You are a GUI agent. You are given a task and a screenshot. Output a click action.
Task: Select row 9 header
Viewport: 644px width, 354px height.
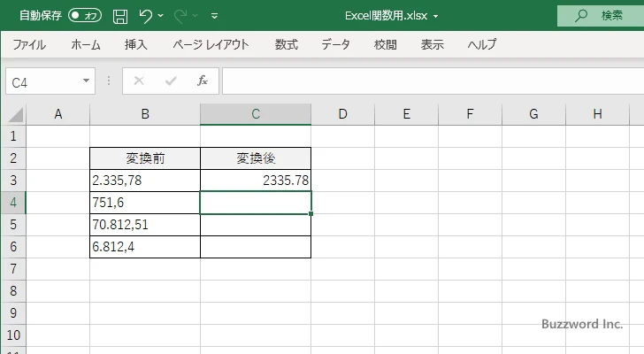pyautogui.click(x=13, y=313)
